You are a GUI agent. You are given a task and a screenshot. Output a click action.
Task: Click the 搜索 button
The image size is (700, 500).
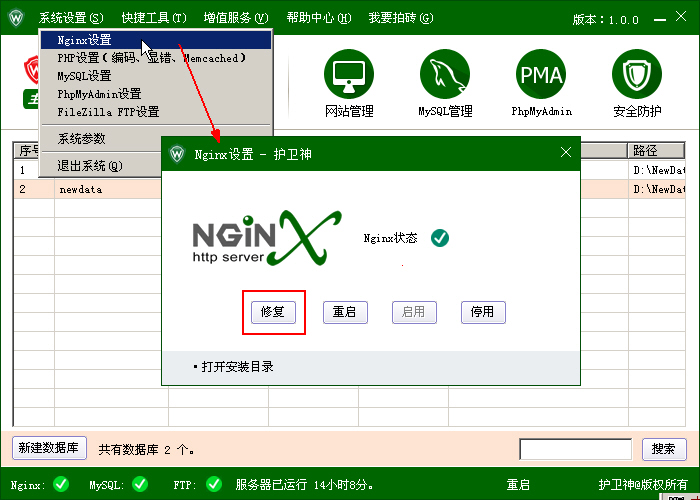pos(664,449)
